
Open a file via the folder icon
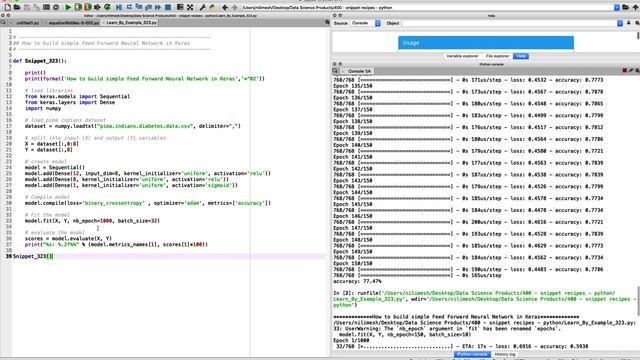(17, 7)
